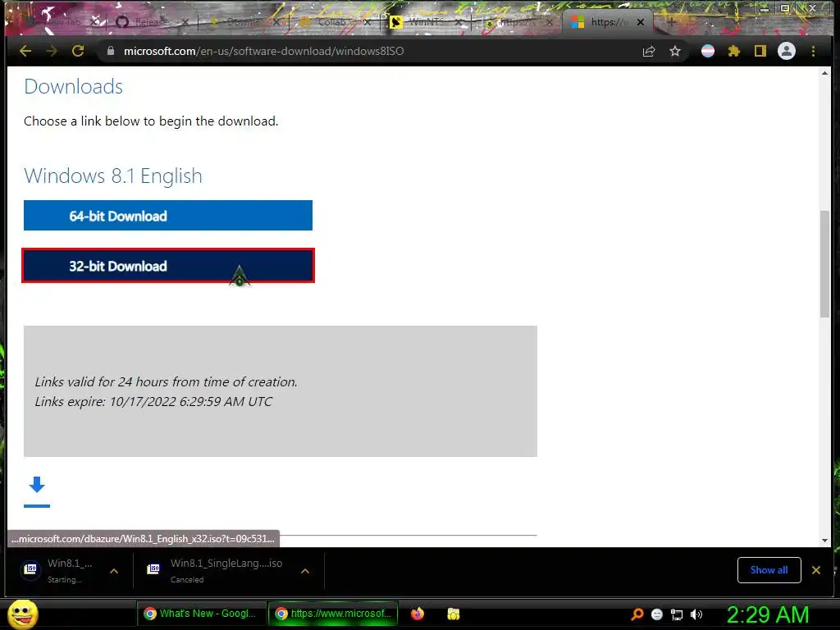Click the orange magnifier tray icon
The image size is (840, 630).
(637, 614)
